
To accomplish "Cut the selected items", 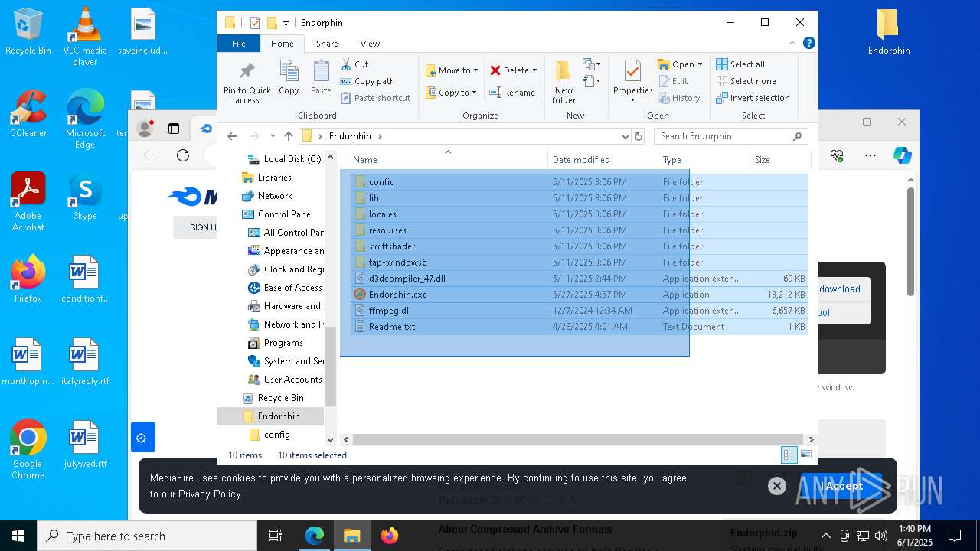I will tap(354, 64).
